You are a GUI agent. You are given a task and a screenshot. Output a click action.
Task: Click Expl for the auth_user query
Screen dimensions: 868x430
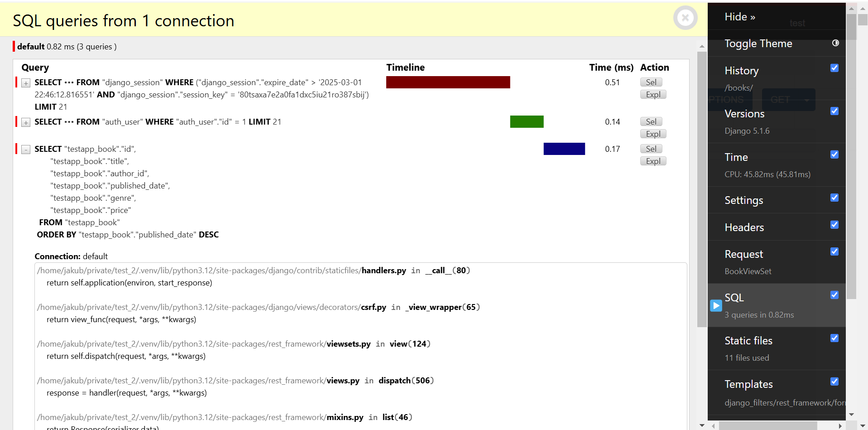coord(652,134)
